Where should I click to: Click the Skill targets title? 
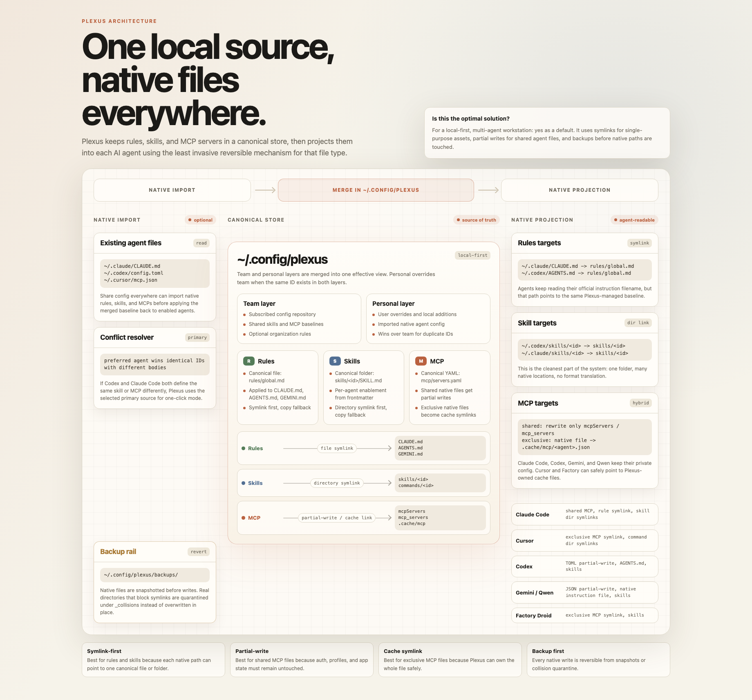537,323
